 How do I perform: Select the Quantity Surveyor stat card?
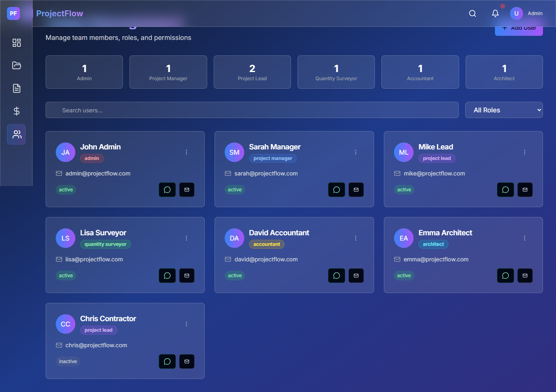pos(336,72)
